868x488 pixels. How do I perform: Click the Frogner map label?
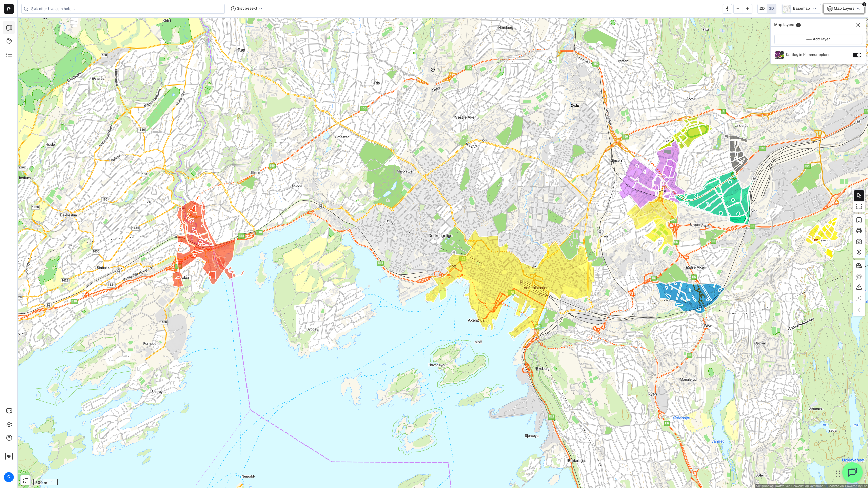[x=392, y=222]
